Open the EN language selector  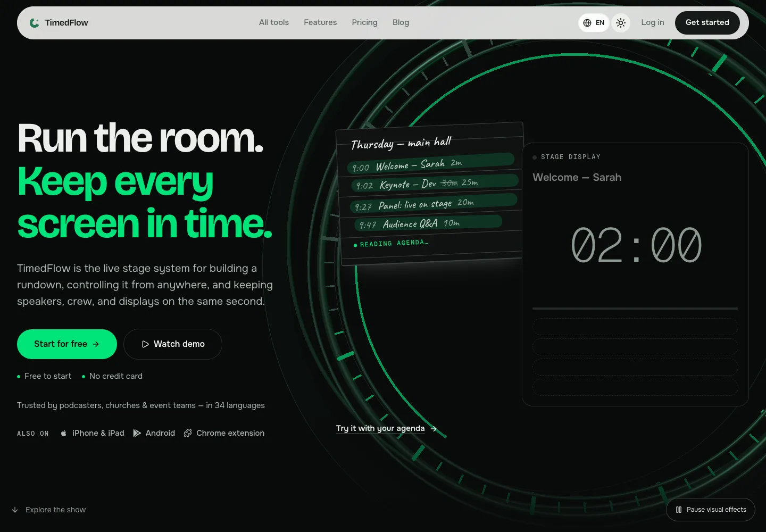(x=594, y=23)
